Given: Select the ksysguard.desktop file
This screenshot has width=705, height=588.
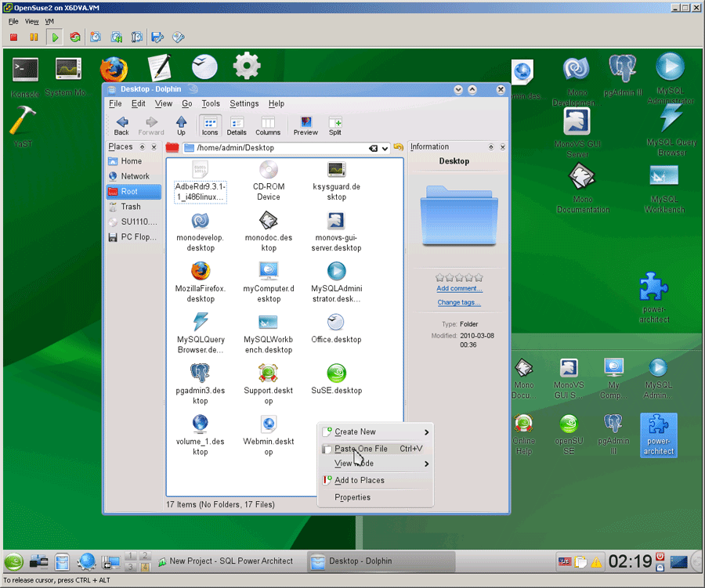Looking at the screenshot, I should (x=336, y=181).
